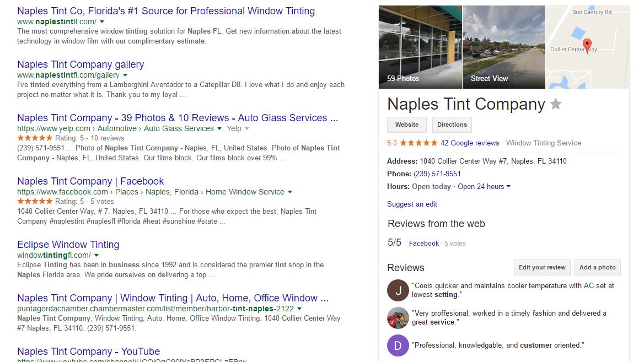Open the Eclipse Window Tinting result

pos(68,245)
